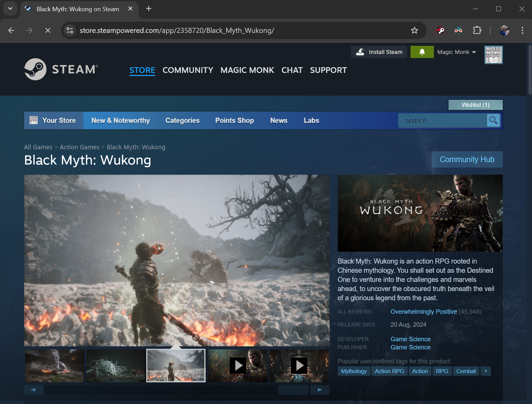The height and width of the screenshot is (404, 532).
Task: Select the Combat tag
Action: 466,371
